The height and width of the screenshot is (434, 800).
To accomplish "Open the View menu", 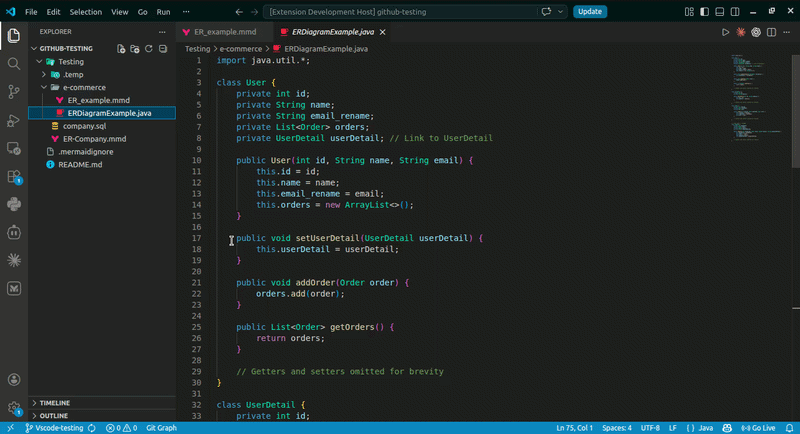I will coord(119,12).
